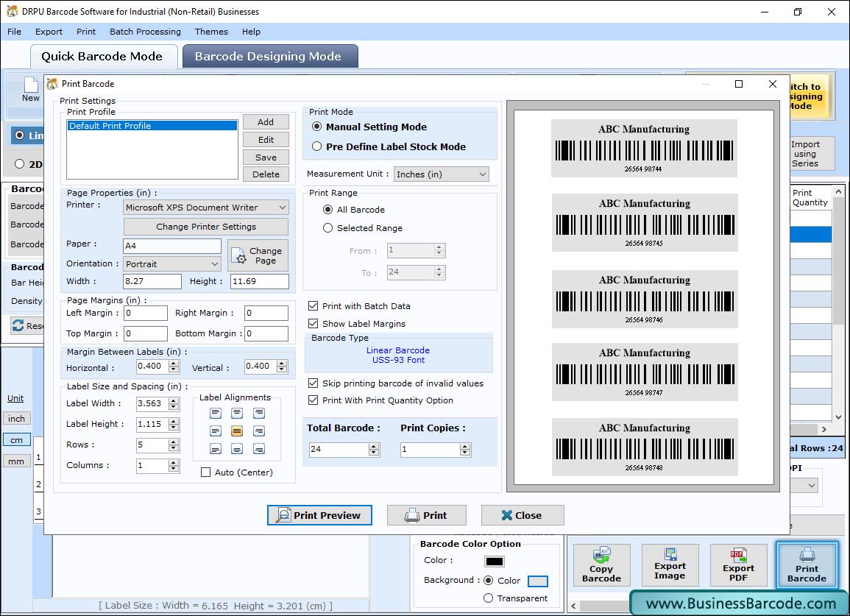This screenshot has height=616, width=850.
Task: Toggle Skip printing barcode of invalid values
Action: click(x=313, y=383)
